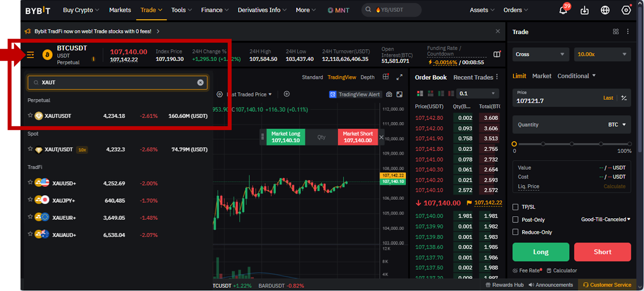
Task: Switch to the Recent Trades tab
Action: [x=473, y=77]
